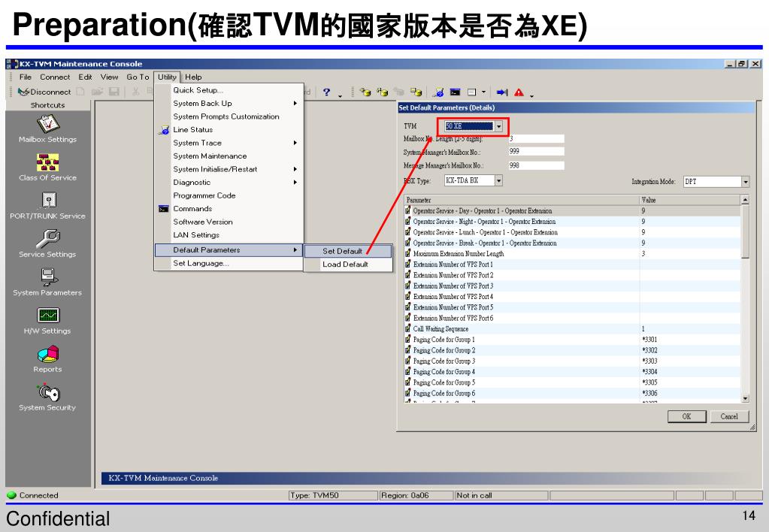Screen dimensions: 769x532
Task: Open the View menu
Action: [109, 77]
